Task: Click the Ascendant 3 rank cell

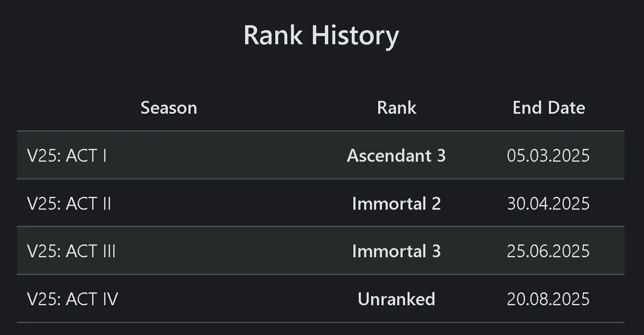Action: tap(396, 156)
